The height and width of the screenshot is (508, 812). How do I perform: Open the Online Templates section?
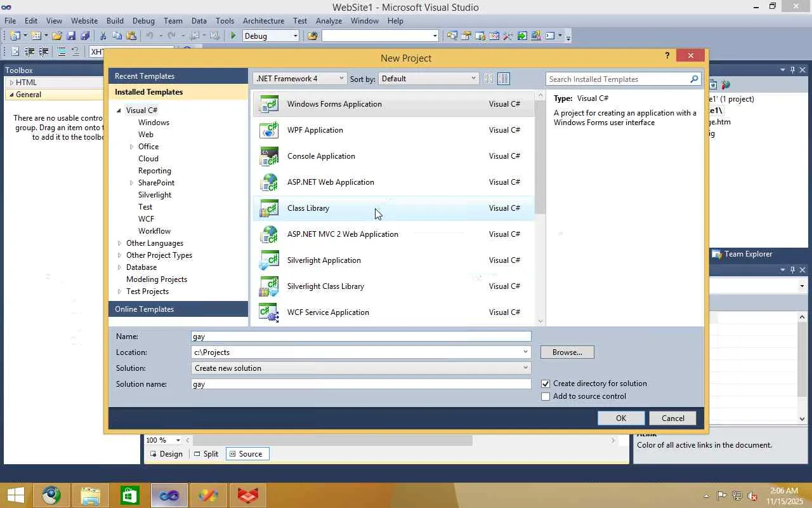[x=178, y=309]
